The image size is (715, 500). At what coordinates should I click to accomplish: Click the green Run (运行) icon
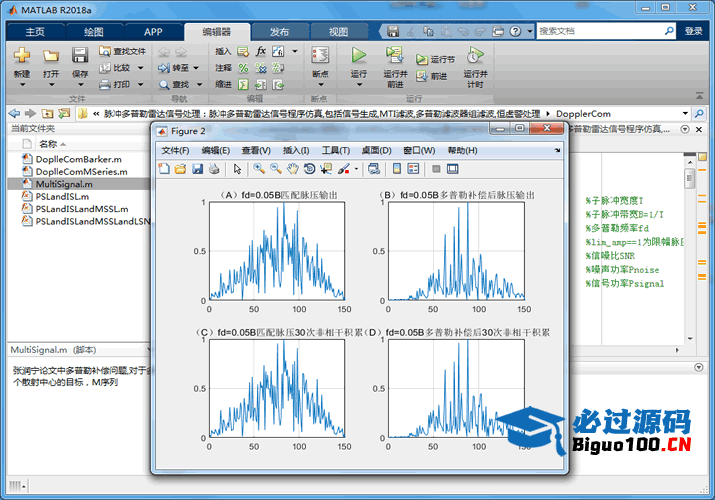pos(358,55)
